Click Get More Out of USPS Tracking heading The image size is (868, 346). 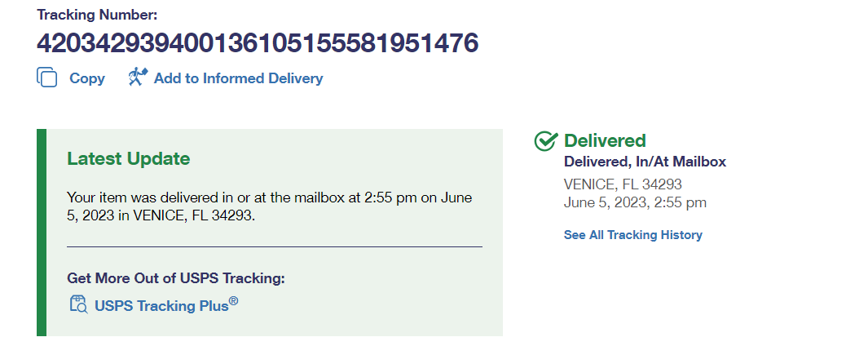tap(176, 278)
